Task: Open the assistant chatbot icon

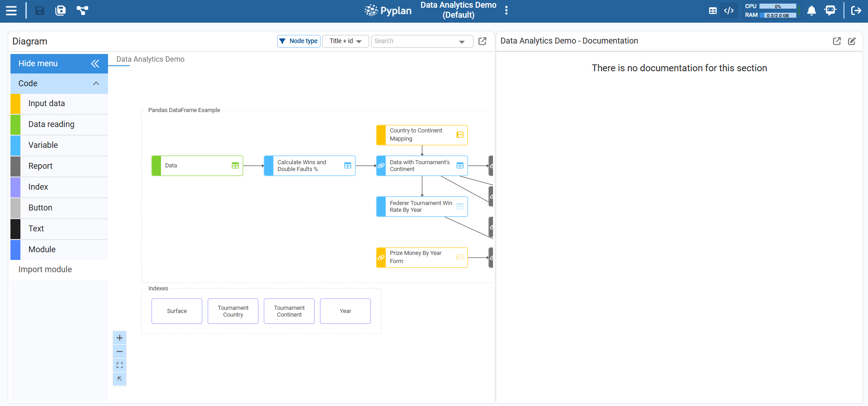Action: (x=830, y=10)
